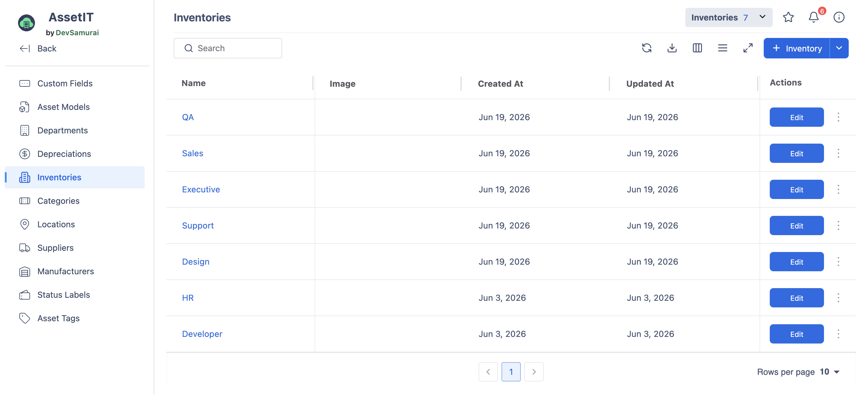Edit the Support inventory

(797, 226)
